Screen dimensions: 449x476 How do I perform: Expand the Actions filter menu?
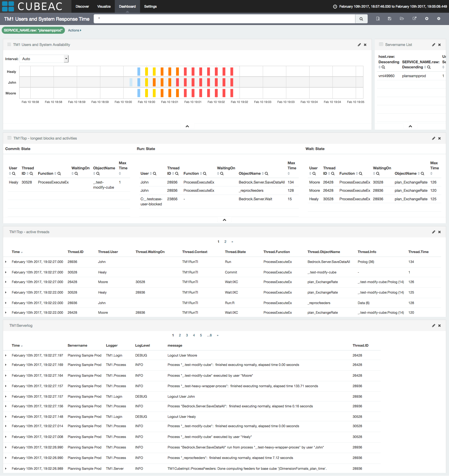(75, 30)
